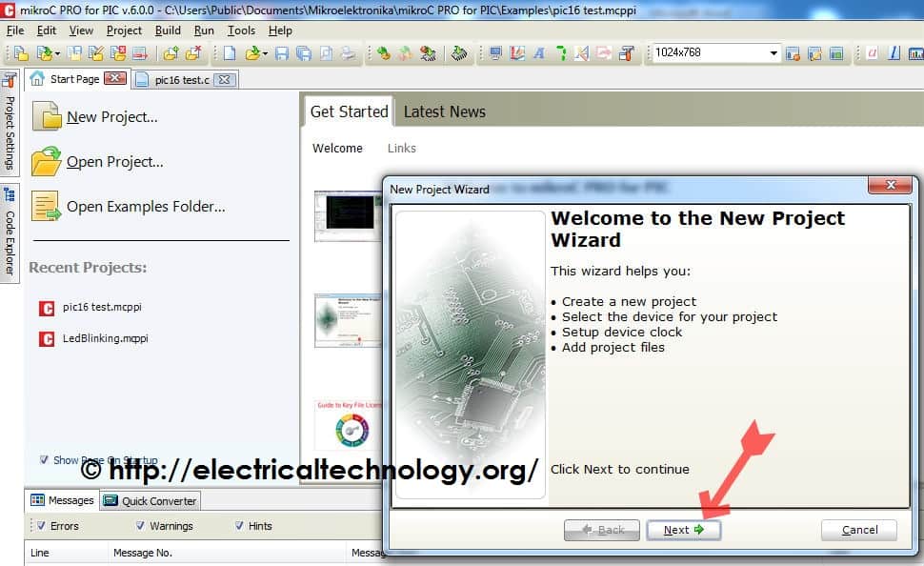Click the Open Project toolbar icon
This screenshot has width=924, height=566.
point(45,53)
